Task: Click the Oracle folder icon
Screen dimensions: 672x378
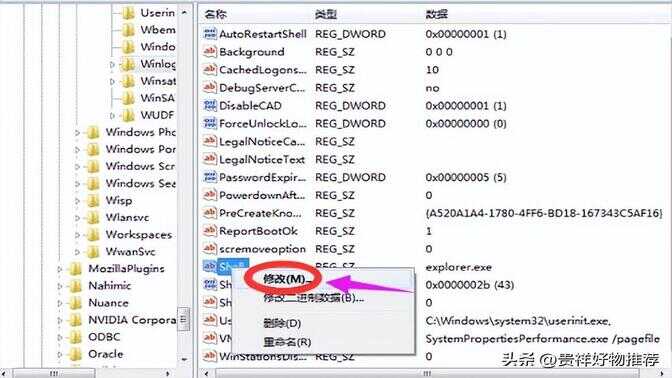Action: click(75, 354)
